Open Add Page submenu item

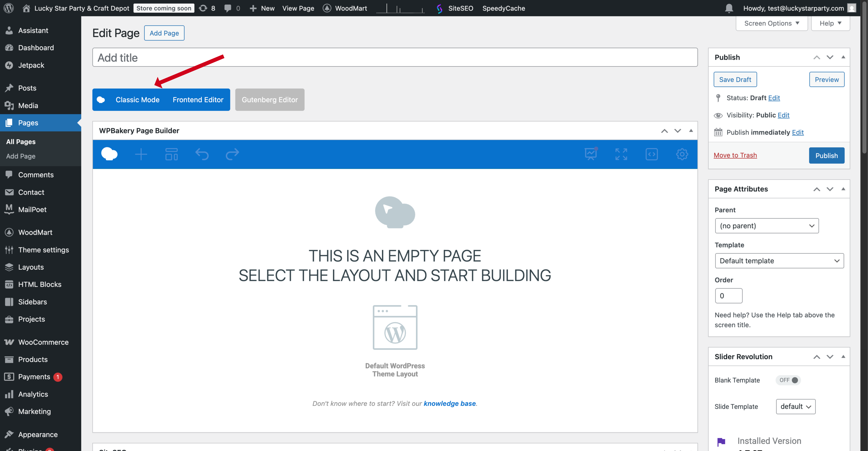coord(21,156)
